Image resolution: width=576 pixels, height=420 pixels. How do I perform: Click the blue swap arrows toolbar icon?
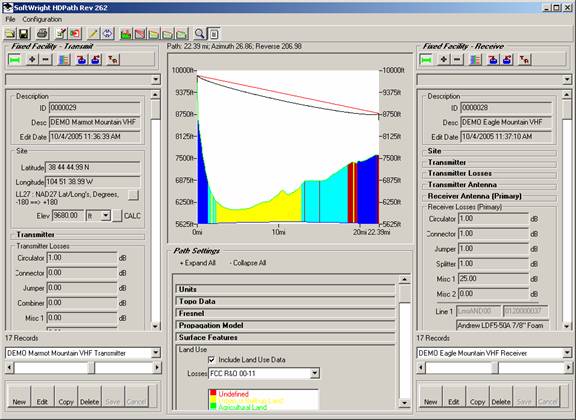108,34
